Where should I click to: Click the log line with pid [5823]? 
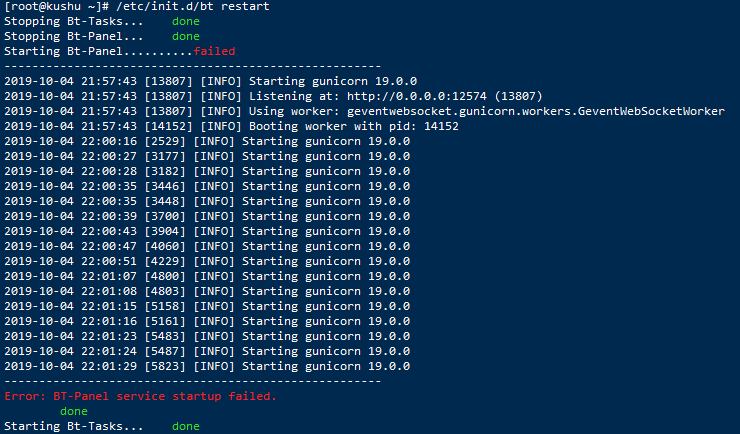(207, 367)
